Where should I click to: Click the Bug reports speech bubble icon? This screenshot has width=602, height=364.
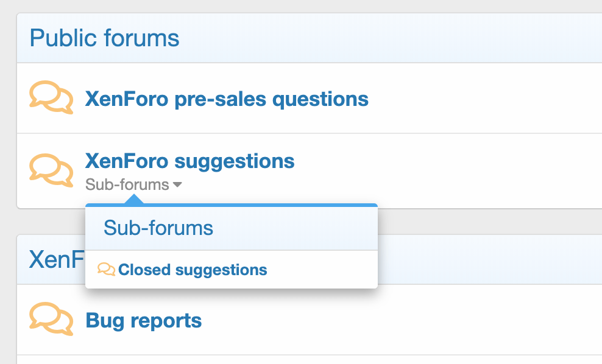(51, 320)
